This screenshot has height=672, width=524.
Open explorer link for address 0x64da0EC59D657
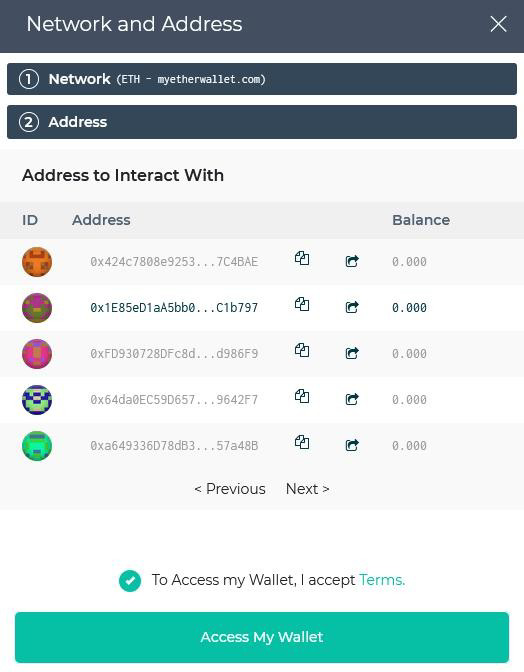coord(352,399)
